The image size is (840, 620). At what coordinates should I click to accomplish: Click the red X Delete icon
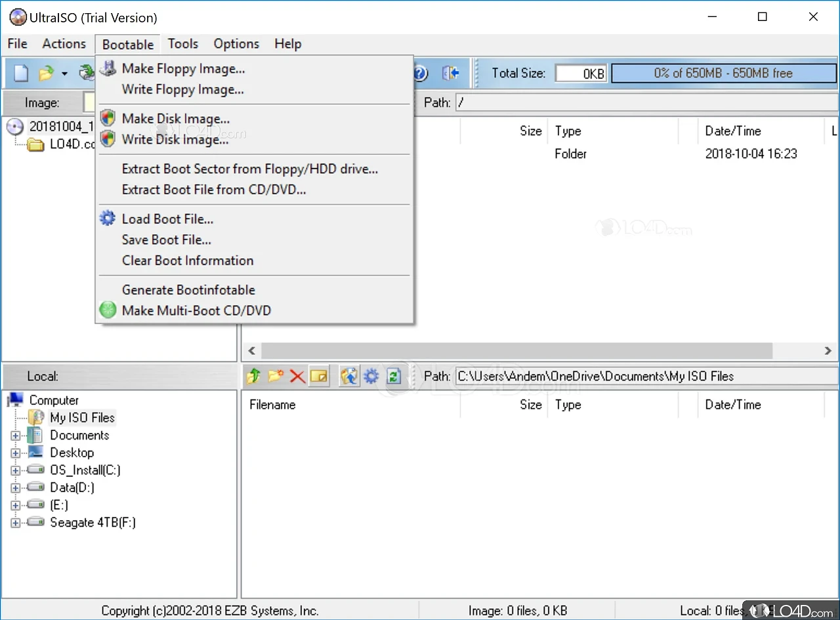click(x=297, y=376)
